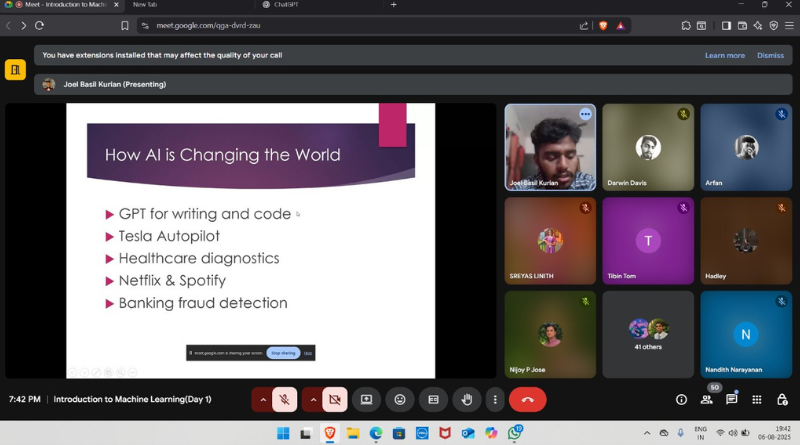Open Brave VPN icon in toolbar
The height and width of the screenshot is (445, 800).
[x=773, y=26]
